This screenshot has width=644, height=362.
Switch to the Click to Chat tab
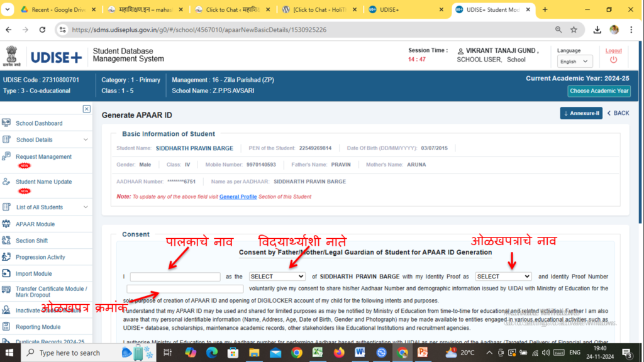tap(233, 9)
